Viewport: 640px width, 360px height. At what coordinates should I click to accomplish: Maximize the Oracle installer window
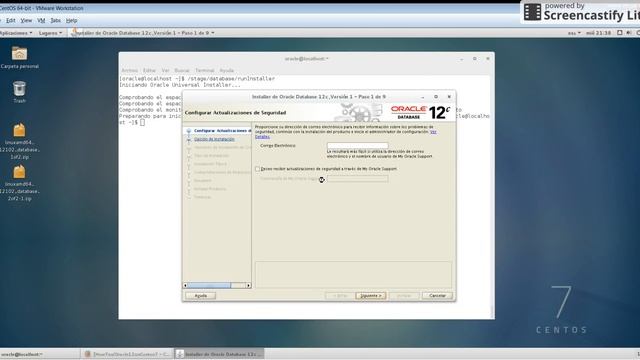point(436,97)
